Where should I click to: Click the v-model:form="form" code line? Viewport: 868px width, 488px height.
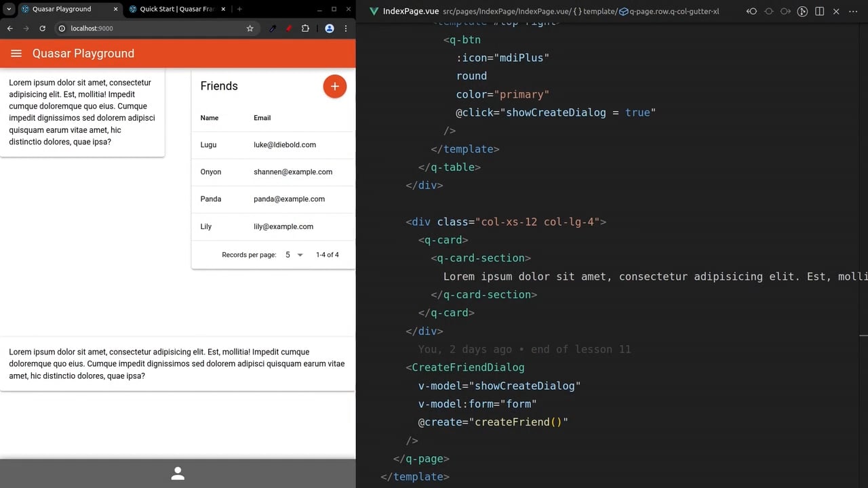(477, 404)
